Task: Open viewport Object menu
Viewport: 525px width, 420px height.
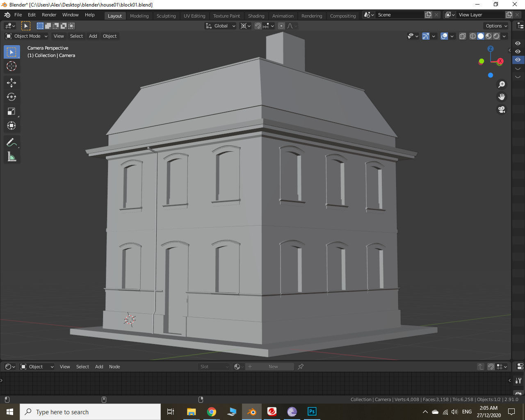Action: [x=110, y=36]
